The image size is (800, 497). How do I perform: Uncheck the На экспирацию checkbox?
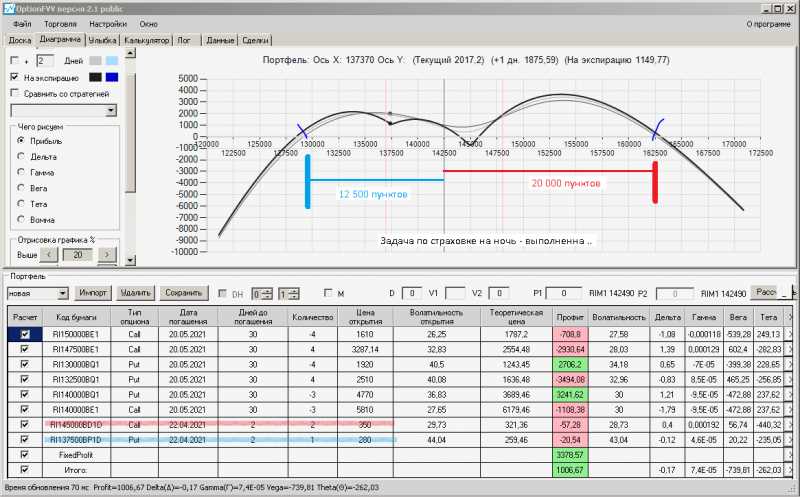click(15, 77)
